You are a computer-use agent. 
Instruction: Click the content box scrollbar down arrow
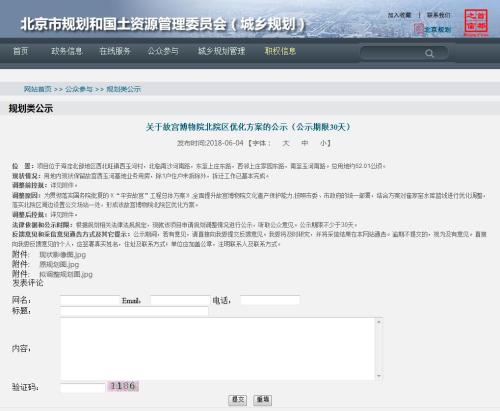pyautogui.click(x=379, y=376)
